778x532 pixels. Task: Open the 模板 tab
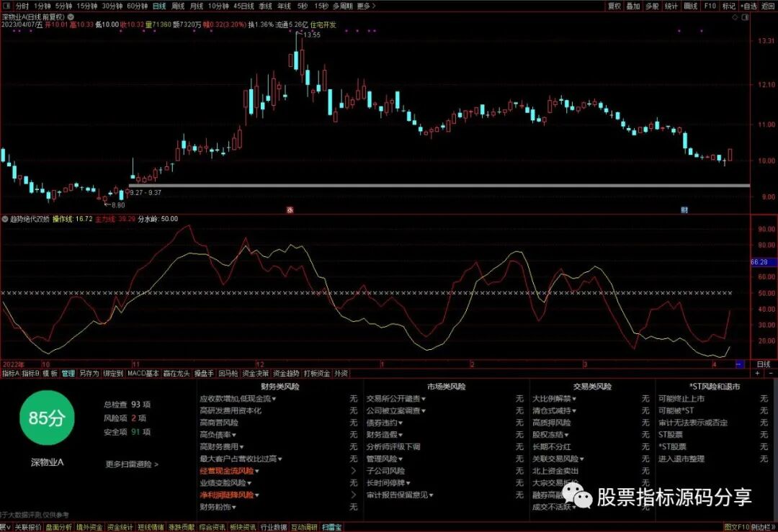(x=50, y=374)
